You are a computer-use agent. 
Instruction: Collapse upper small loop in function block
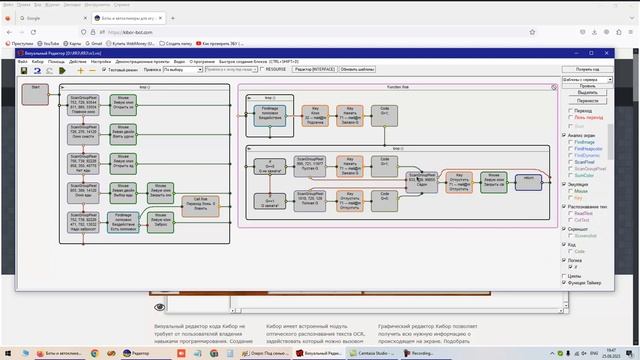pyautogui.click(x=249, y=98)
